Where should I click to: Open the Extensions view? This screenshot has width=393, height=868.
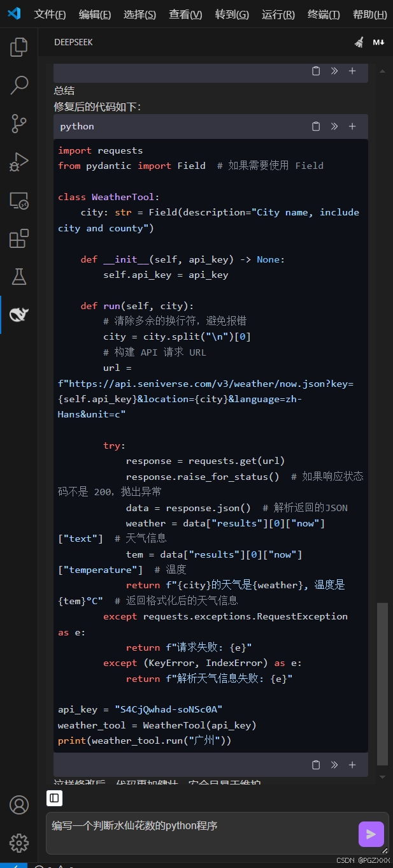point(19,239)
